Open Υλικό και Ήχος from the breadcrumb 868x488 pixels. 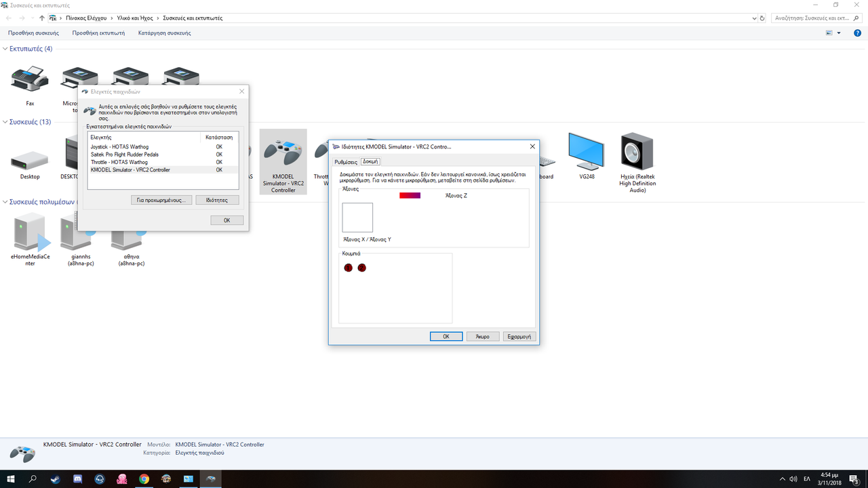(x=135, y=18)
